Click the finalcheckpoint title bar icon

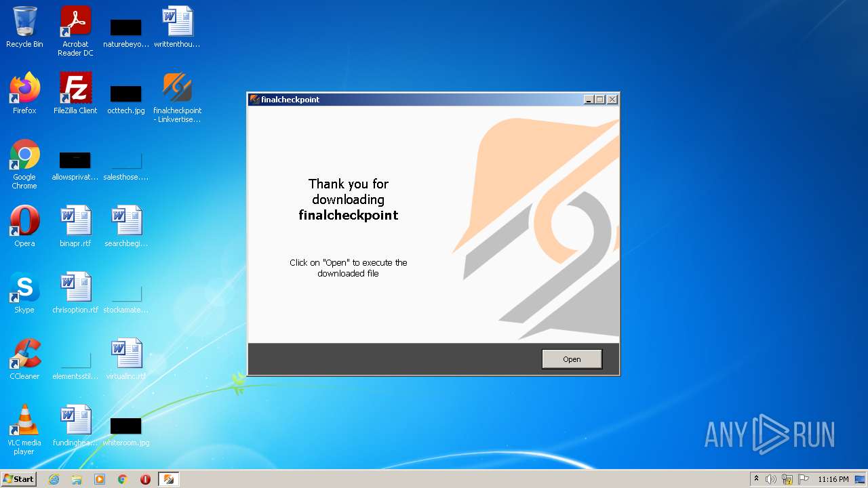coord(255,100)
